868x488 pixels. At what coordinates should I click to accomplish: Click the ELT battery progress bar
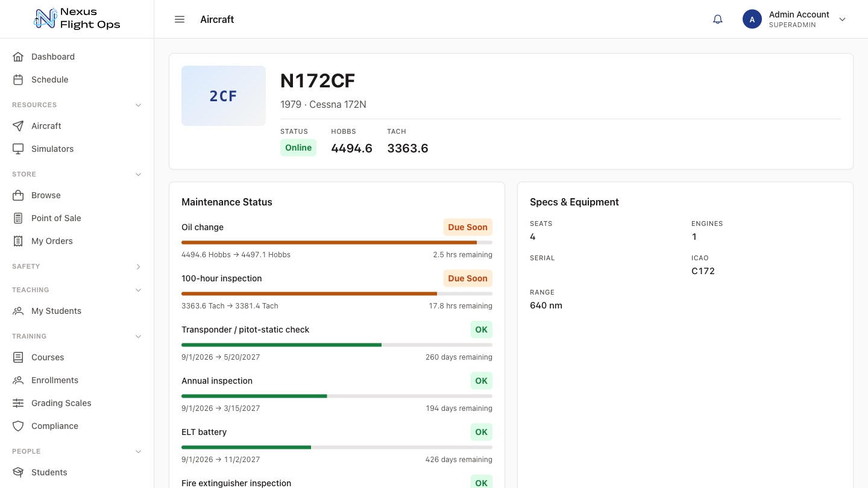tap(337, 447)
